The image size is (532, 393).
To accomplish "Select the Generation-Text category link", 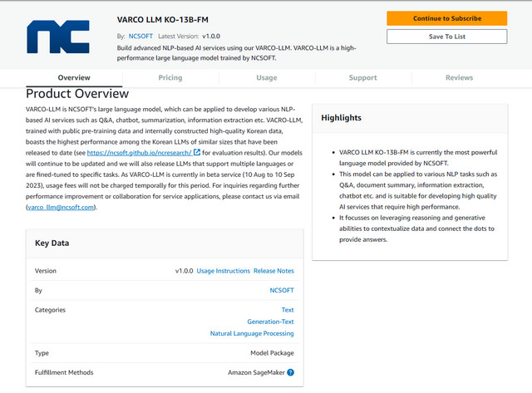I will coord(270,322).
